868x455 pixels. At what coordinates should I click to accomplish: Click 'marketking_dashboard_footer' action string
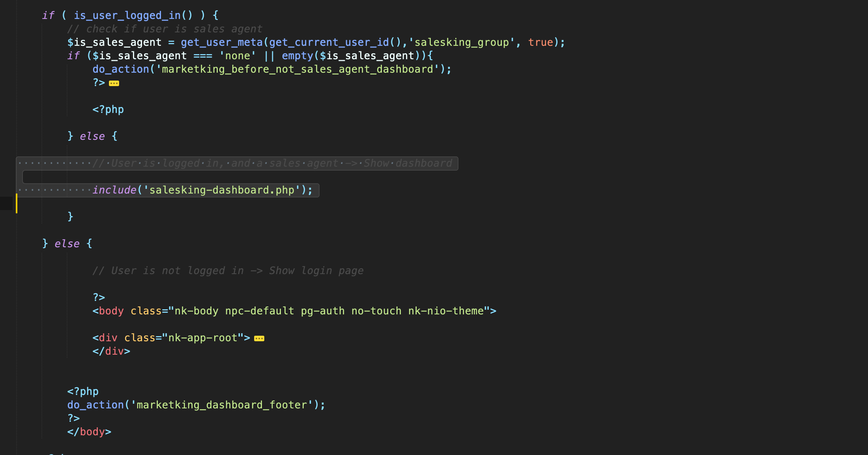click(221, 405)
